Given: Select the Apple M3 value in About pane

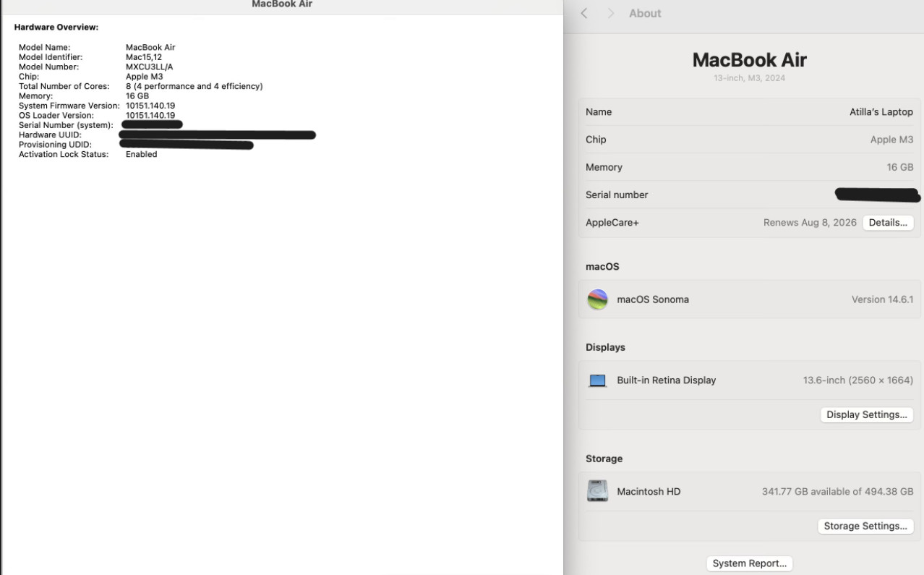Looking at the screenshot, I should [x=891, y=140].
